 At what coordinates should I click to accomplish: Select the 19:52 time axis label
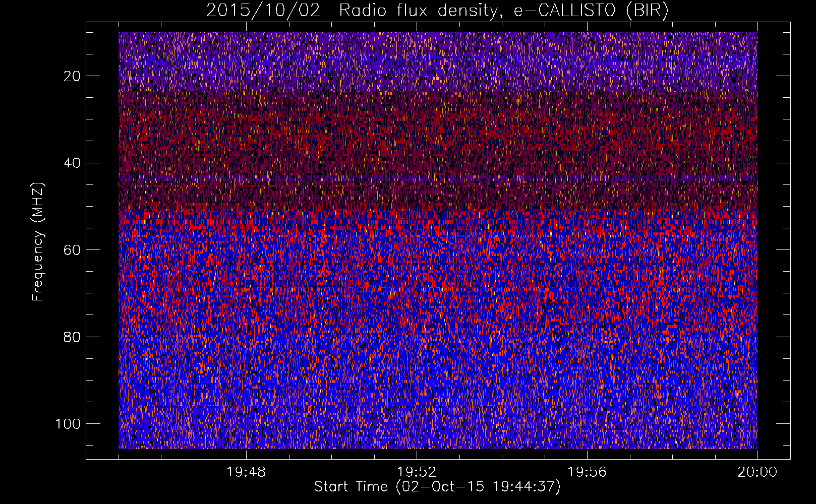pos(417,472)
